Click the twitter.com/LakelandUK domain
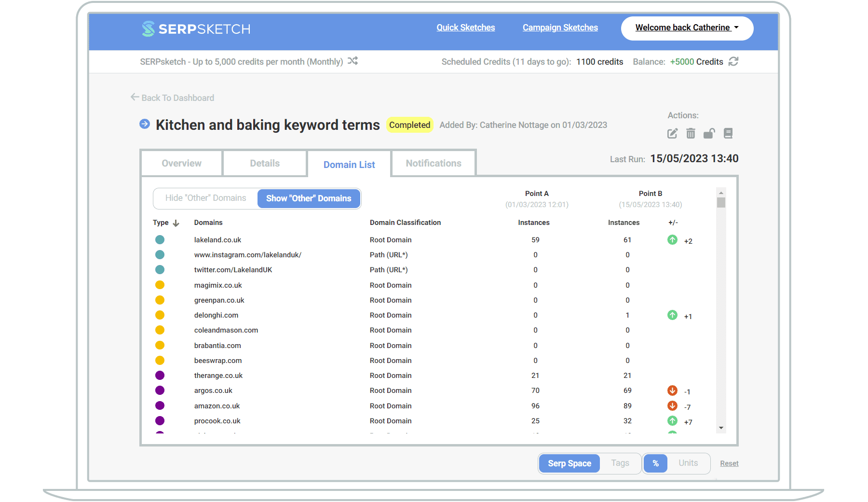868x502 pixels. (x=233, y=270)
